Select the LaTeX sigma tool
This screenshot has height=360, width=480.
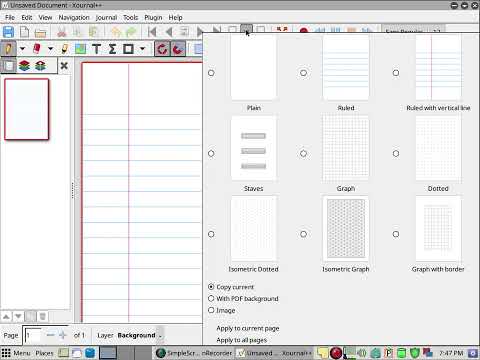(x=112, y=49)
